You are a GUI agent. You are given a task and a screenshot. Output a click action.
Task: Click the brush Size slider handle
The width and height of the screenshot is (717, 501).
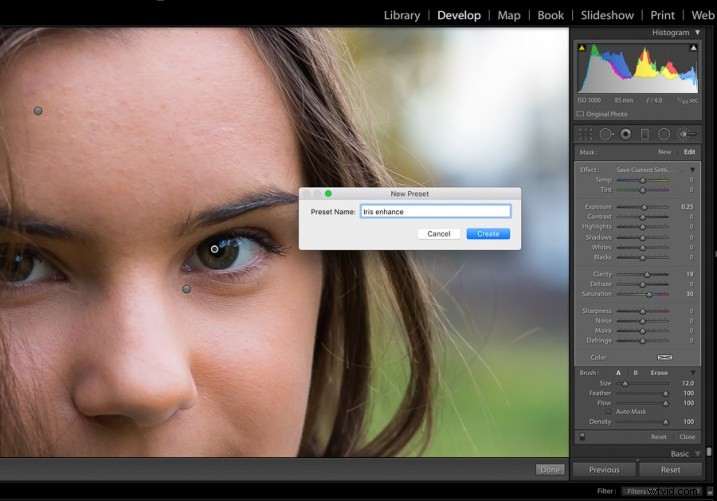pyautogui.click(x=625, y=384)
